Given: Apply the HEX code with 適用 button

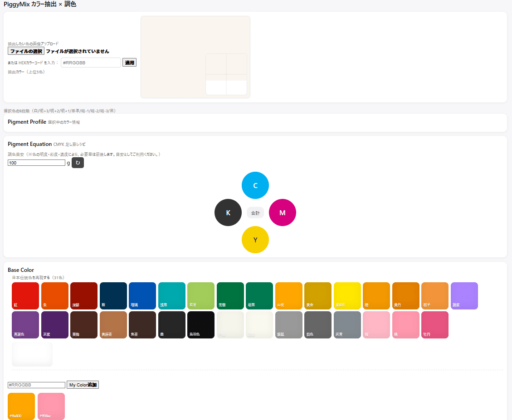Looking at the screenshot, I should click(130, 63).
